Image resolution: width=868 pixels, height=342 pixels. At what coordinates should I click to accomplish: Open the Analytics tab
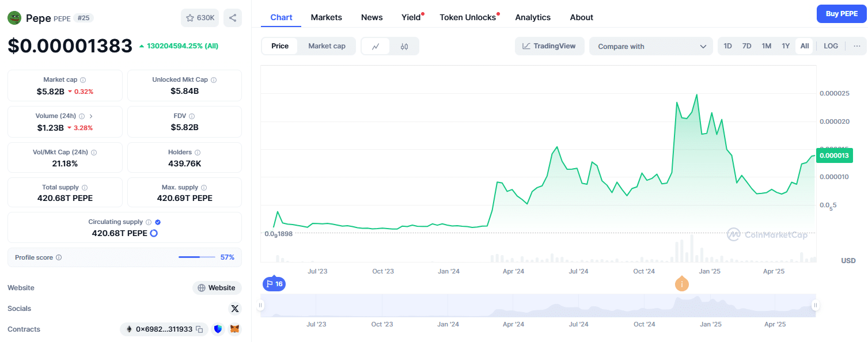tap(533, 17)
